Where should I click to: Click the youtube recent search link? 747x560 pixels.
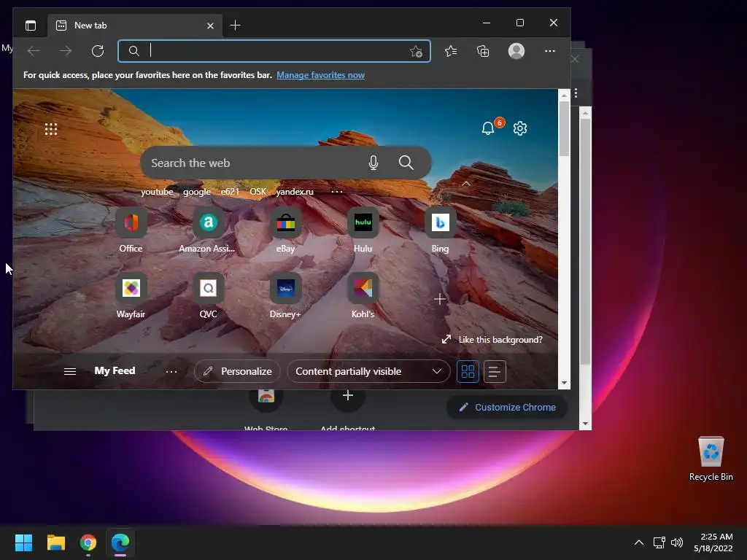click(x=157, y=192)
